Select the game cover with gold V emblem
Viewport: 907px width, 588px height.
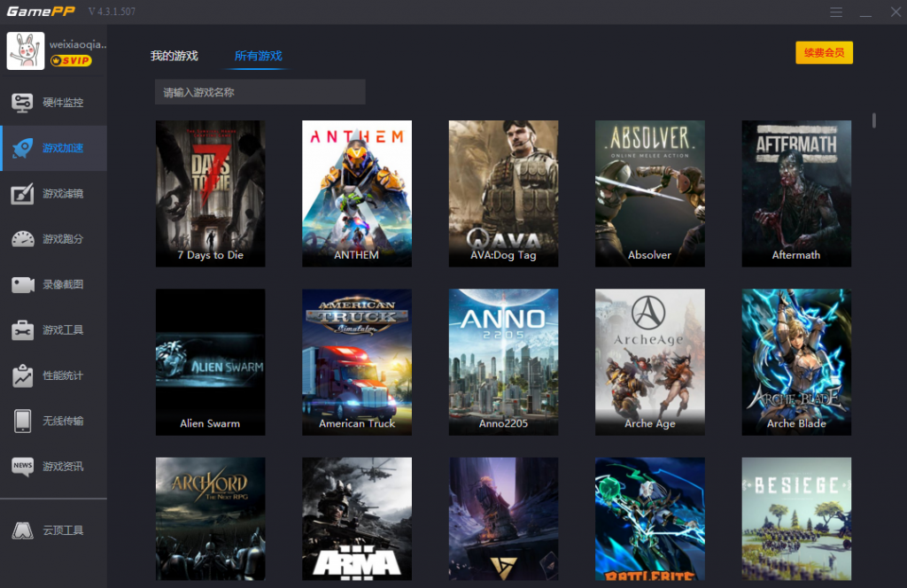[503, 519]
